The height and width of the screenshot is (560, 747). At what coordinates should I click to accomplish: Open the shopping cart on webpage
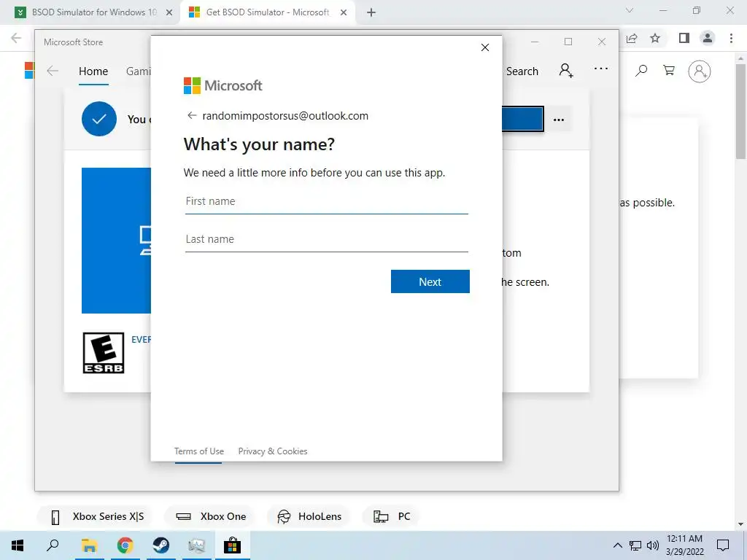point(669,71)
